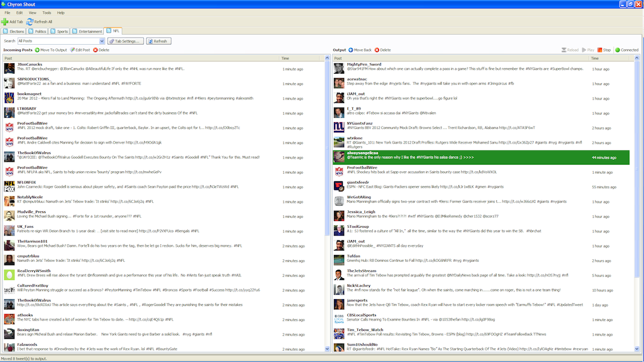Select the UK_Fans incoming post

click(x=164, y=231)
